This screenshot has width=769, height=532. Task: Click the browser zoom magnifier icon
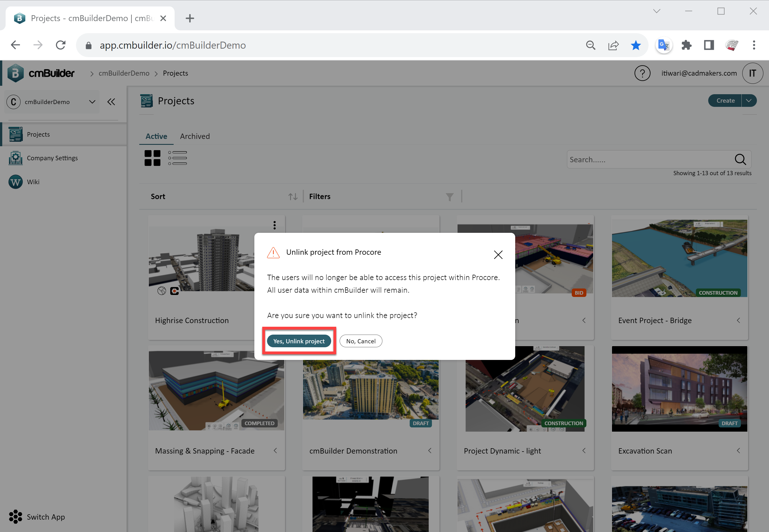pyautogui.click(x=591, y=45)
